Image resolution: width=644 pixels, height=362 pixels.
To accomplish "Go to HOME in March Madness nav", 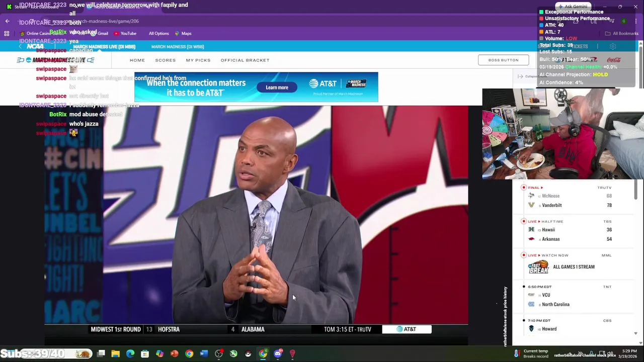I will point(137,60).
